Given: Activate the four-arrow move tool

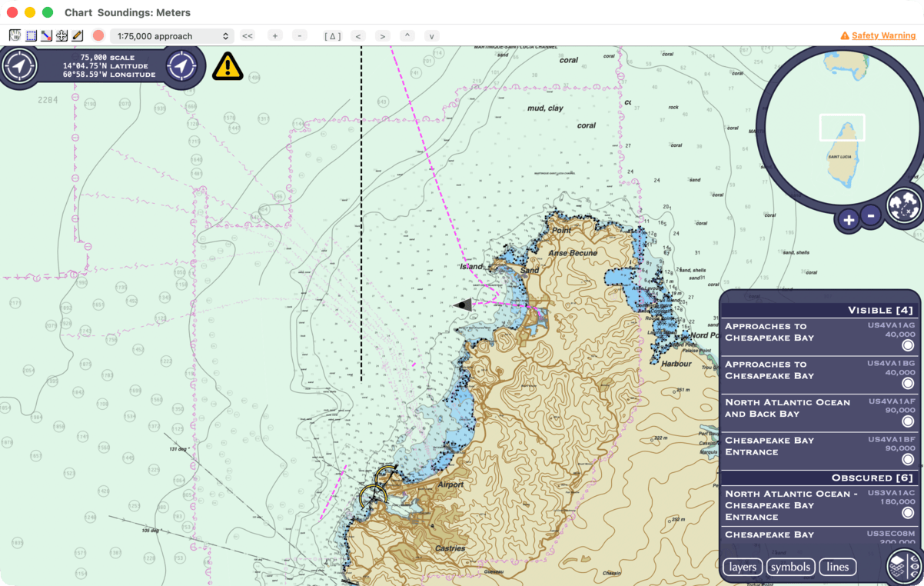Looking at the screenshot, I should coord(61,35).
